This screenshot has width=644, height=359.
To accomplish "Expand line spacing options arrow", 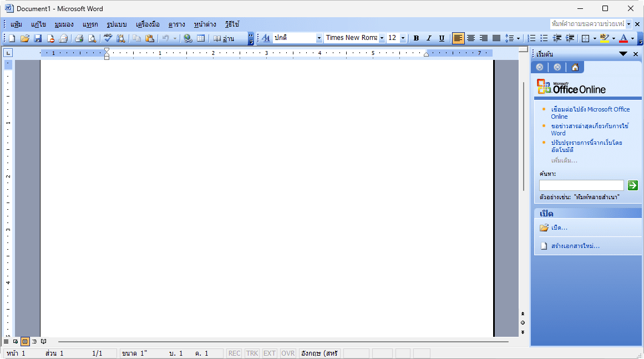I will pos(518,38).
